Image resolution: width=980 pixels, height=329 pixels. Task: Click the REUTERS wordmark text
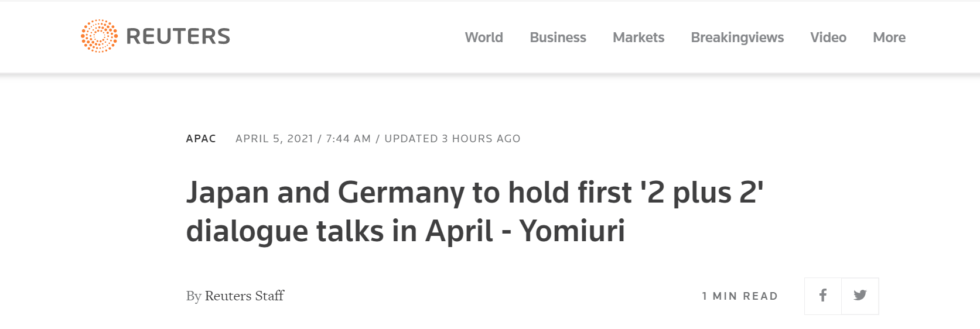[178, 36]
